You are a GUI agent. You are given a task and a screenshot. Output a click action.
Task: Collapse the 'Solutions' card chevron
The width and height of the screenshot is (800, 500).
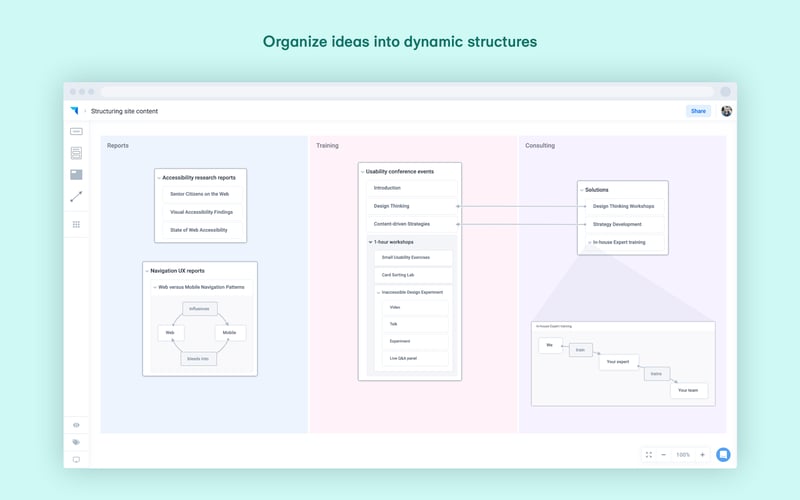click(582, 190)
